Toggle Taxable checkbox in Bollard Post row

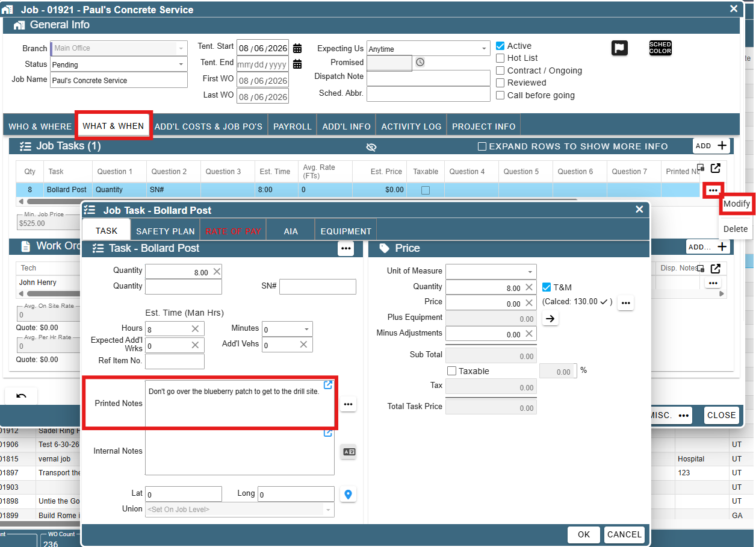426,190
